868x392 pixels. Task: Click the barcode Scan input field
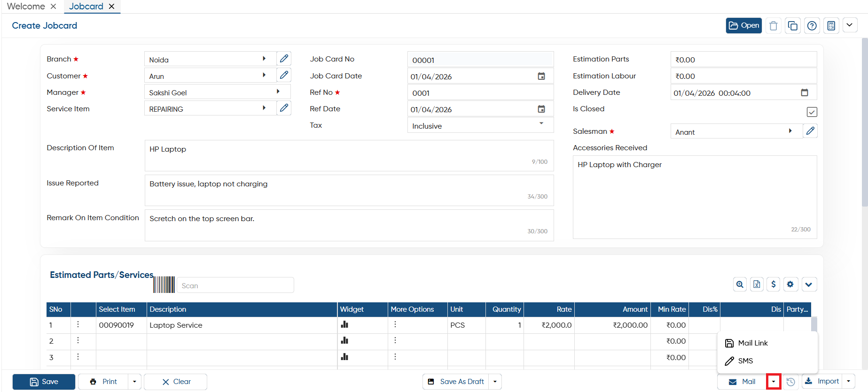[235, 285]
